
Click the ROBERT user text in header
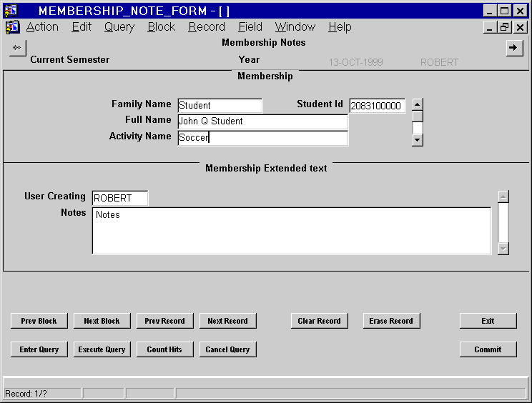[x=439, y=62]
